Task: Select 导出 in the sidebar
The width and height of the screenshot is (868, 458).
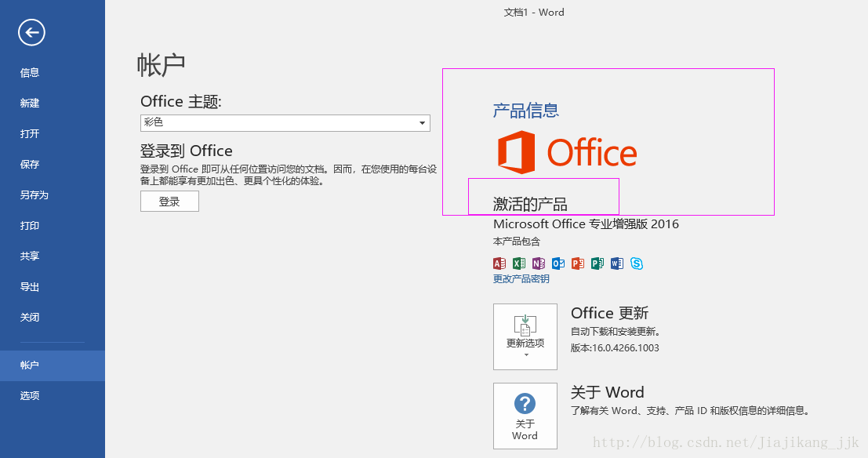Action: pos(52,287)
